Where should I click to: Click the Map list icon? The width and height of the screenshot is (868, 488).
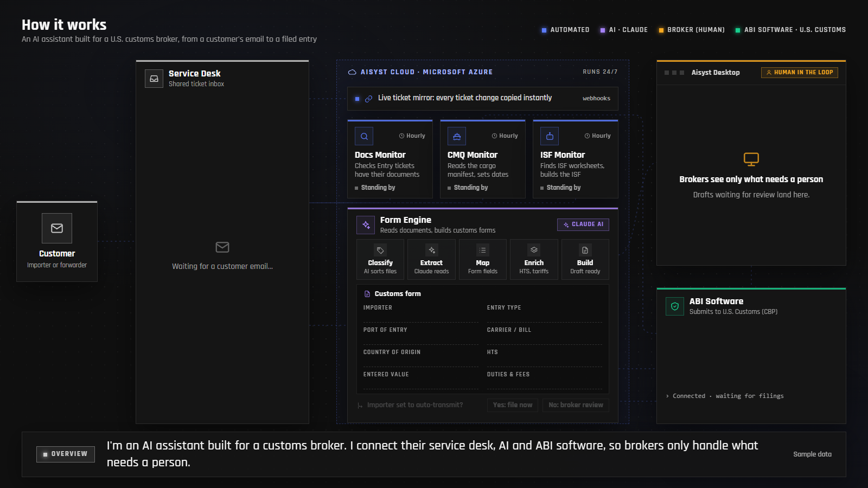coord(483,250)
